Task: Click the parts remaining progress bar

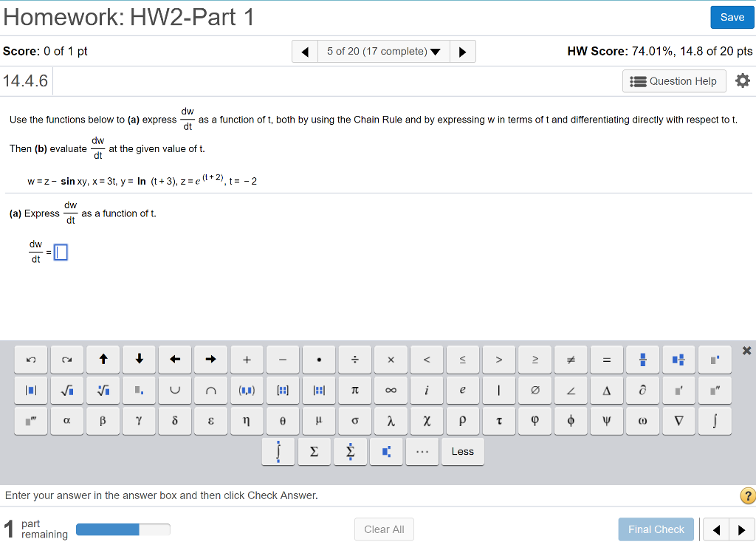Action: tap(123, 529)
